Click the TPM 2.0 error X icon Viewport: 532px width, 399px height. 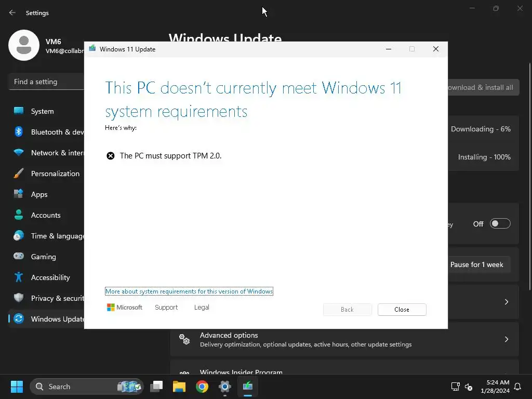111,156
